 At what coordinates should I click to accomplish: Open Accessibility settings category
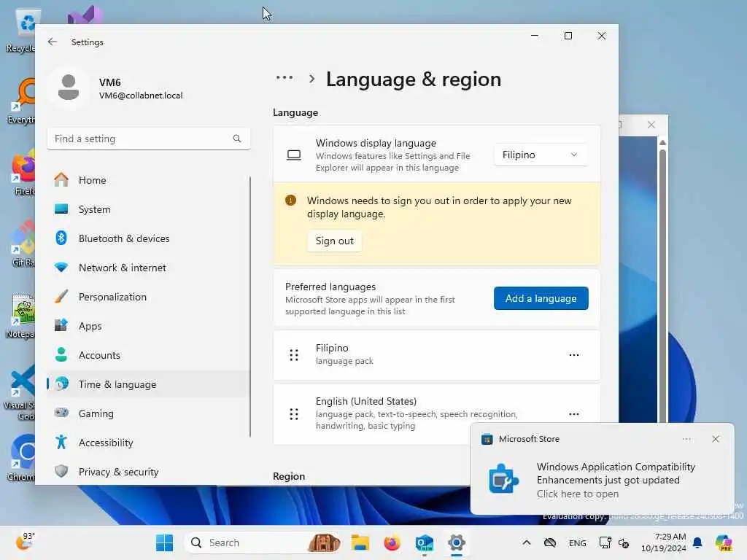pyautogui.click(x=148, y=443)
